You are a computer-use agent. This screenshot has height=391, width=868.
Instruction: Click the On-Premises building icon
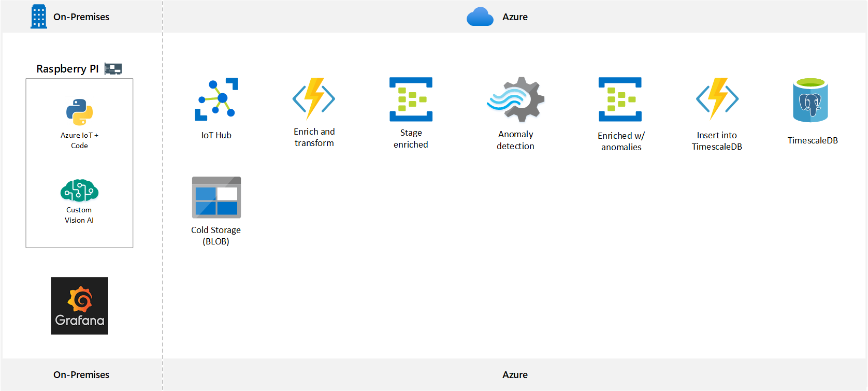(x=39, y=17)
